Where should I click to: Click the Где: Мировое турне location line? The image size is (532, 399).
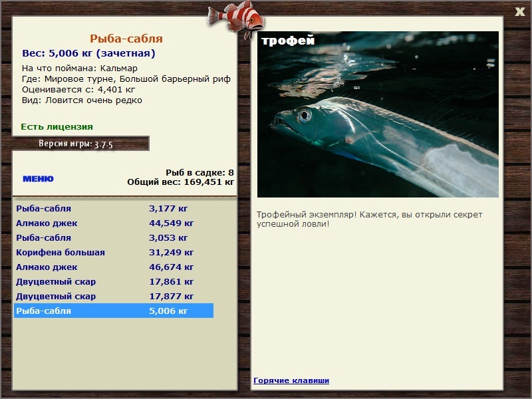coord(126,79)
